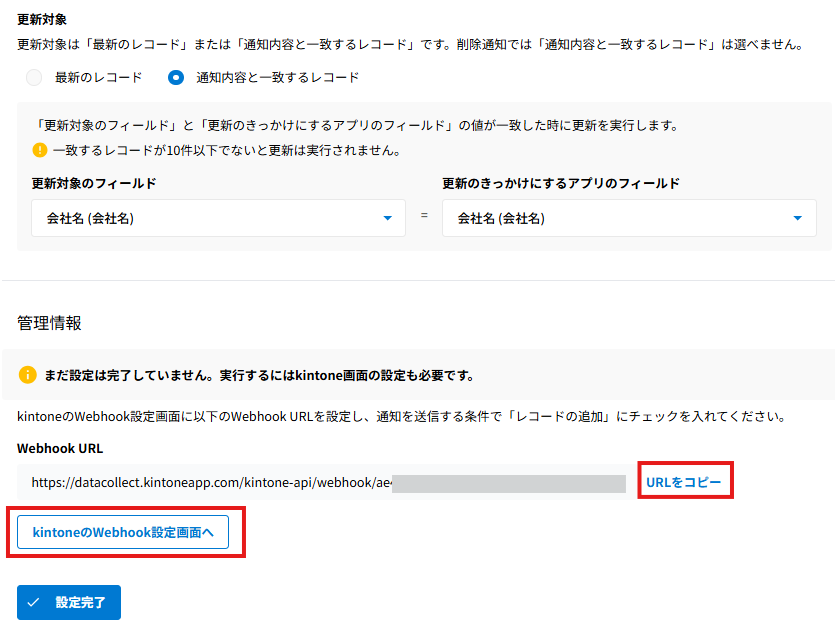Open kintoneのWebhook設定画面へ button

[123, 533]
